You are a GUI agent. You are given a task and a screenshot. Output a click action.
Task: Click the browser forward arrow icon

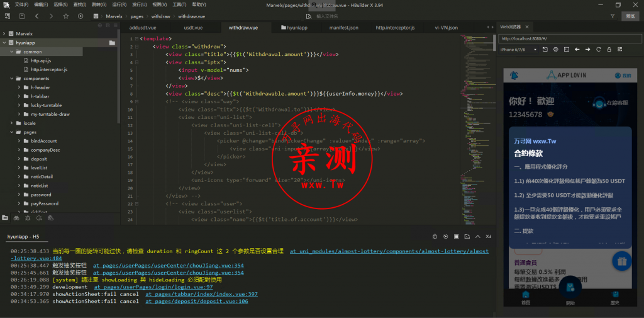(x=588, y=49)
